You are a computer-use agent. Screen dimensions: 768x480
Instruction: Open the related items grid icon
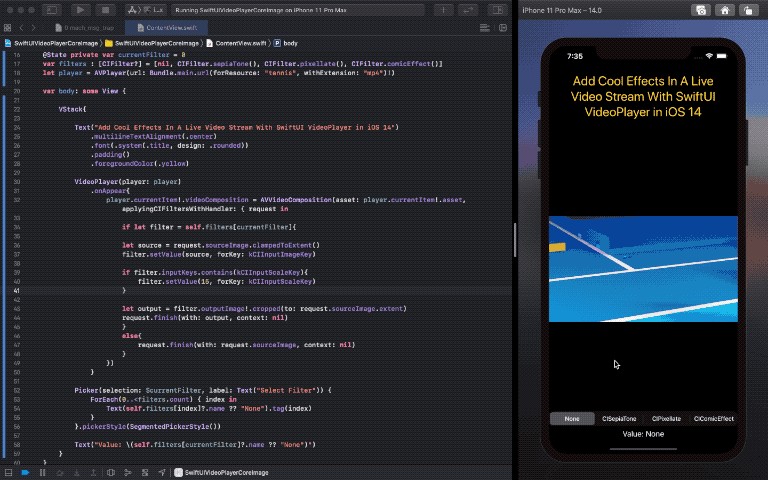(7, 28)
